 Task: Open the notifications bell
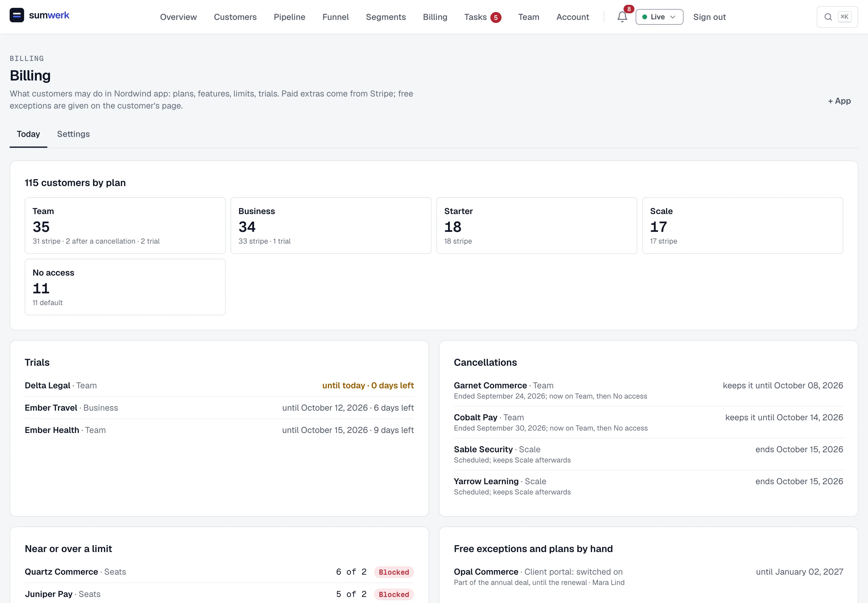tap(622, 17)
